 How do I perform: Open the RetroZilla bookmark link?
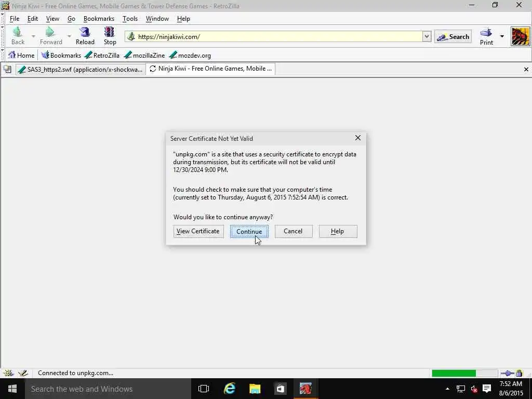[x=102, y=55]
